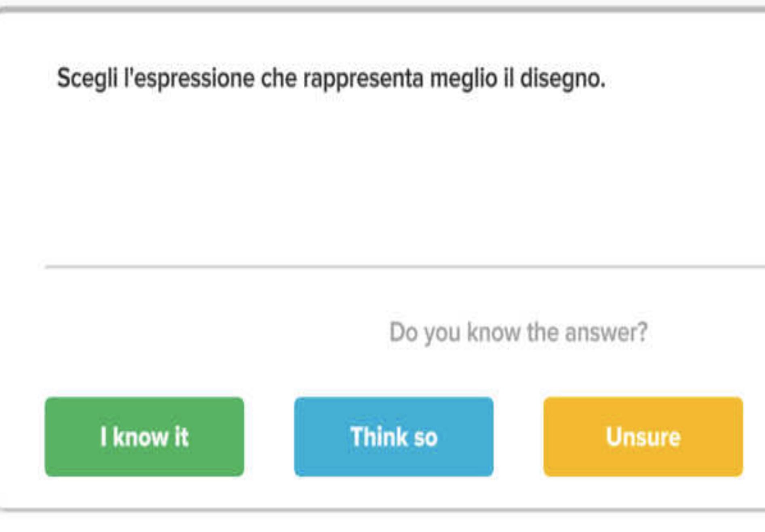Select the yellow "Unsure" button
The image size is (765, 532).
tap(643, 436)
